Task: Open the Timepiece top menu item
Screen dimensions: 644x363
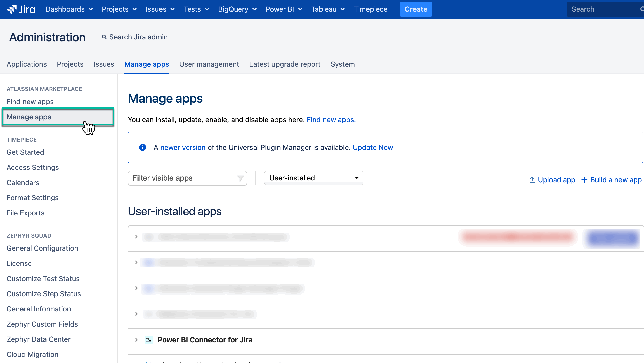Action: [370, 9]
